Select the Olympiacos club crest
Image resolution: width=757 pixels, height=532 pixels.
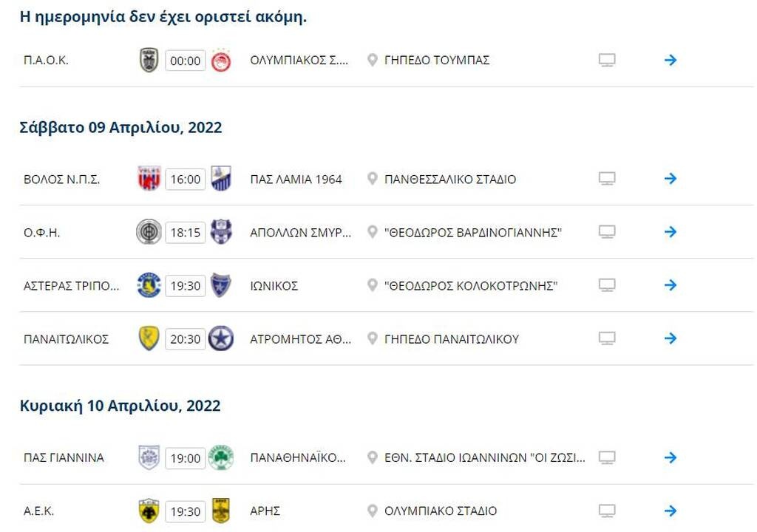[222, 61]
